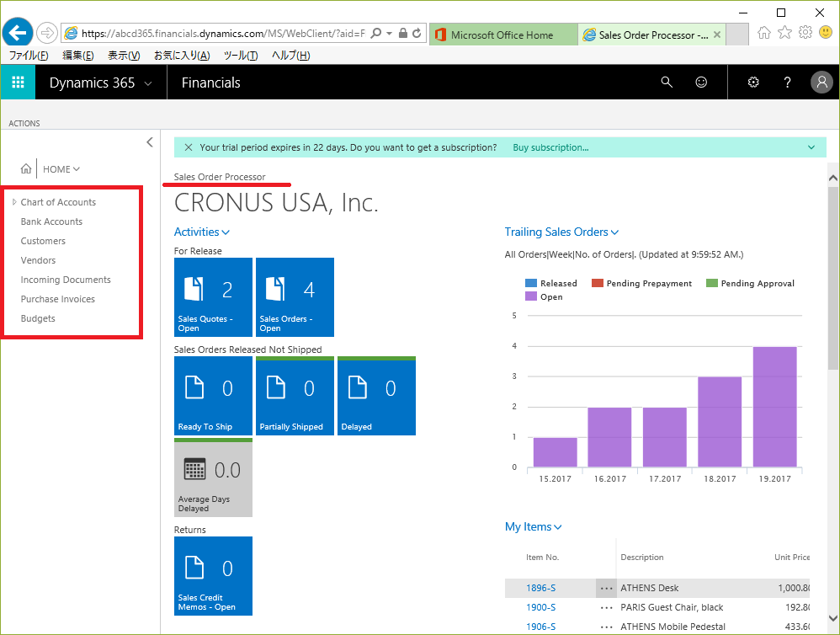This screenshot has height=635, width=840.
Task: Open Budgets in navigation pane
Action: [x=38, y=318]
